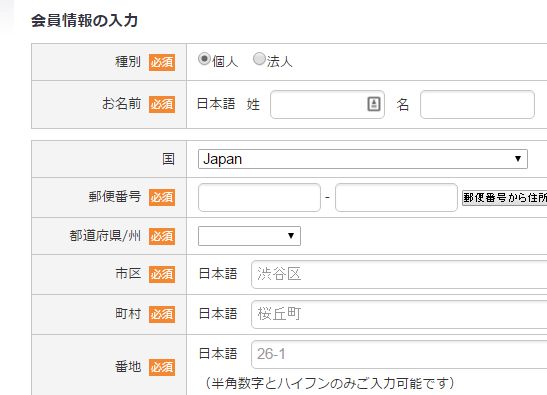
Task: Click the 国 row label
Action: pyautogui.click(x=168, y=159)
